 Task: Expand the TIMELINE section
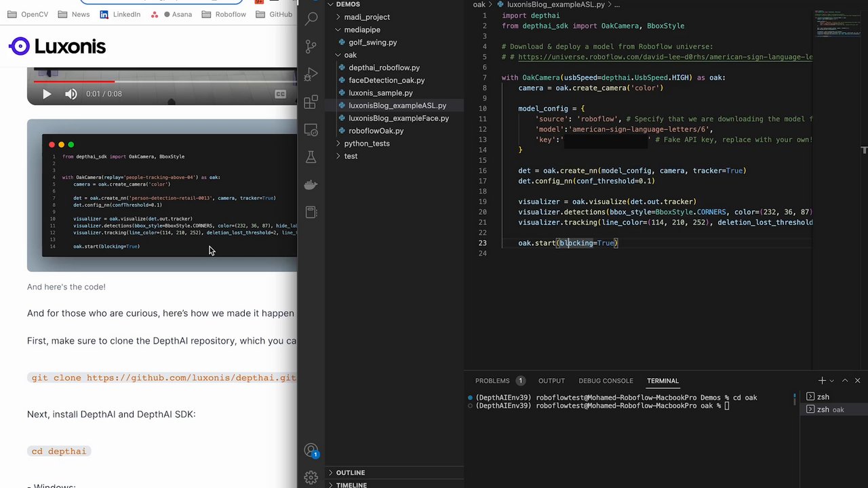351,485
